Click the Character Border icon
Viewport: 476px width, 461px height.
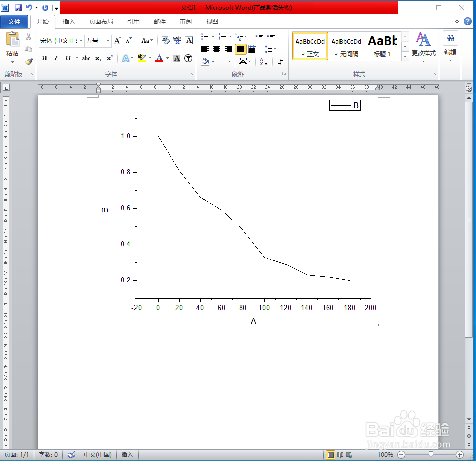[189, 40]
